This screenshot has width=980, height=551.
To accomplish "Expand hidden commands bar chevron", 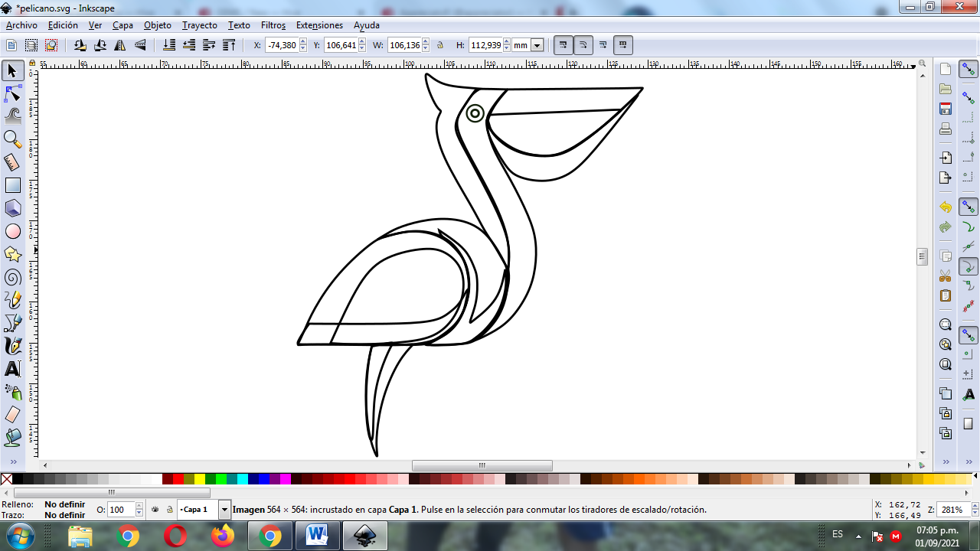I will point(946,462).
